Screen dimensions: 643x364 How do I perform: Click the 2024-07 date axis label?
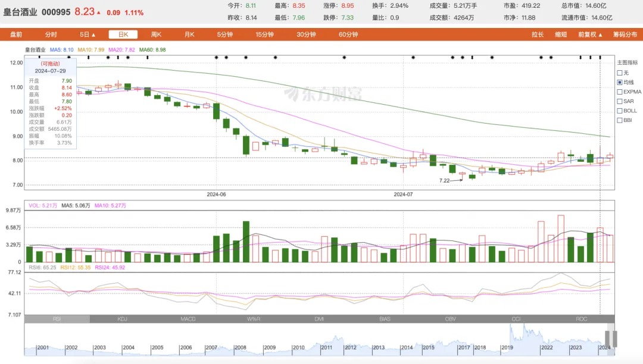403,194
